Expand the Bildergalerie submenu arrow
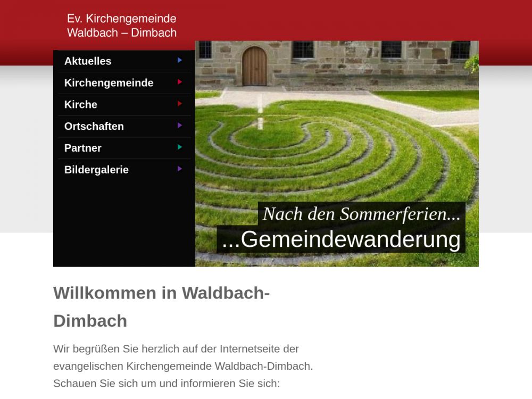This screenshot has width=532, height=399. point(180,169)
